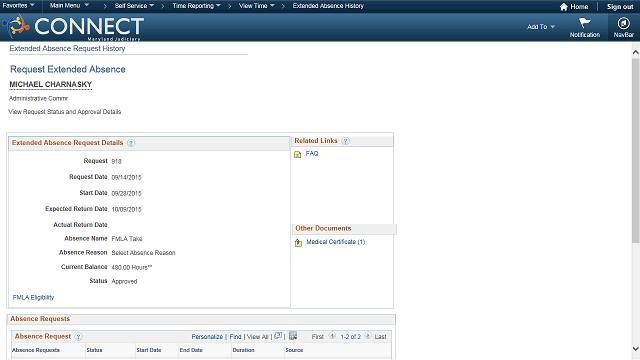Show previous row arrow in Absence Request grid
The image size is (640, 360).
332,336
